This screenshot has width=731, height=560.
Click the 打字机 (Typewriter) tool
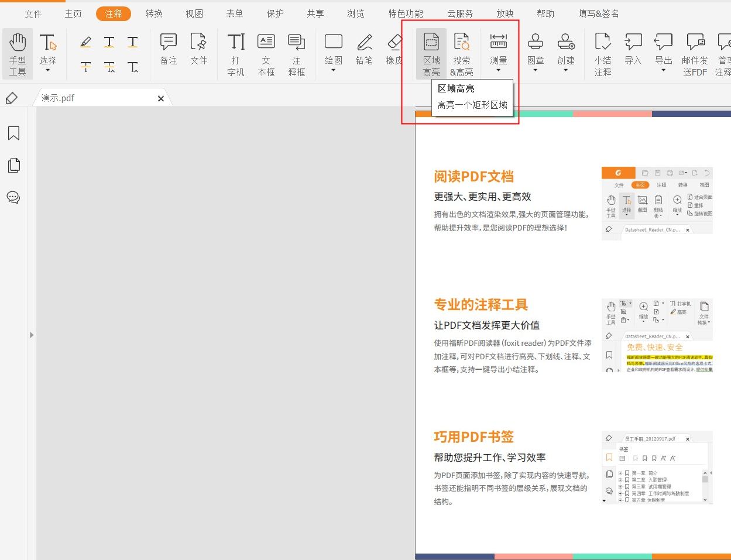235,53
